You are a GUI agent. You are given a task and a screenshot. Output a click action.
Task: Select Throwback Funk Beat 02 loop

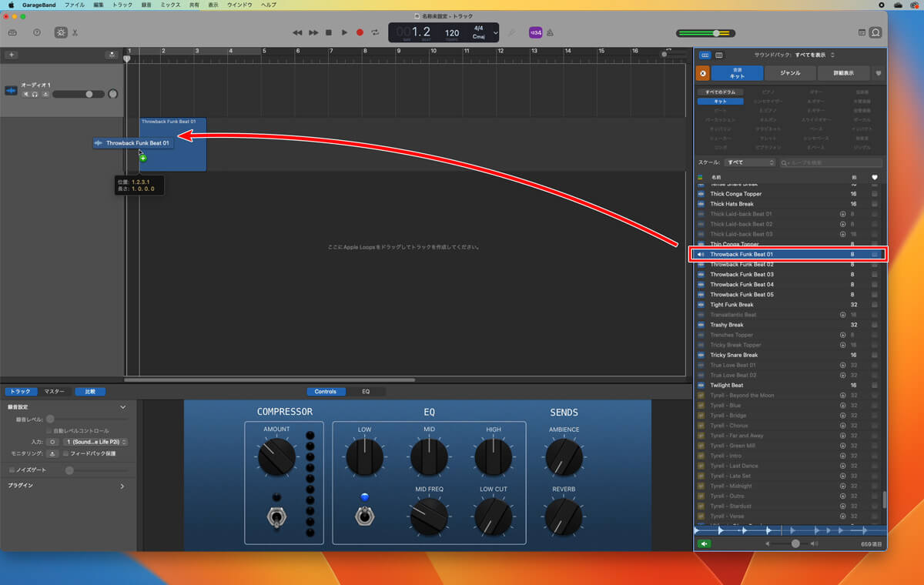(x=790, y=264)
